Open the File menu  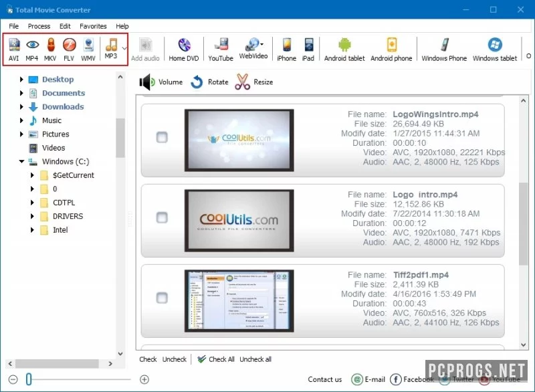(14, 26)
